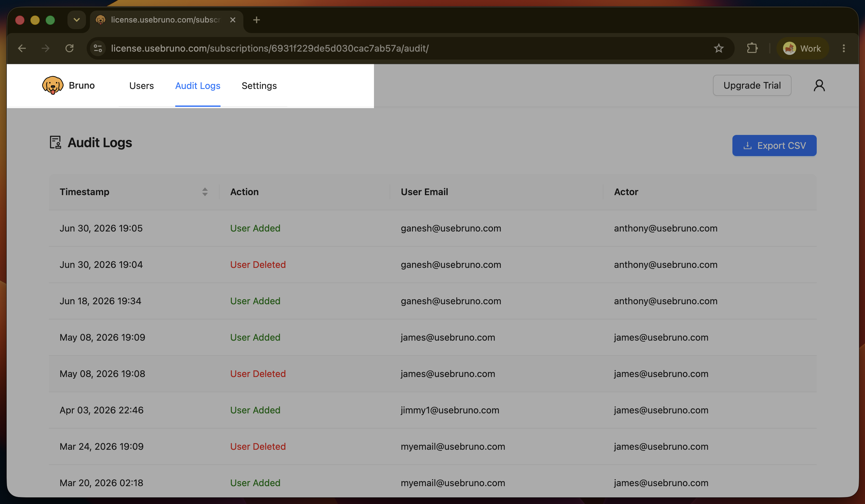865x504 pixels.
Task: Switch to the Users tab
Action: pos(142,86)
